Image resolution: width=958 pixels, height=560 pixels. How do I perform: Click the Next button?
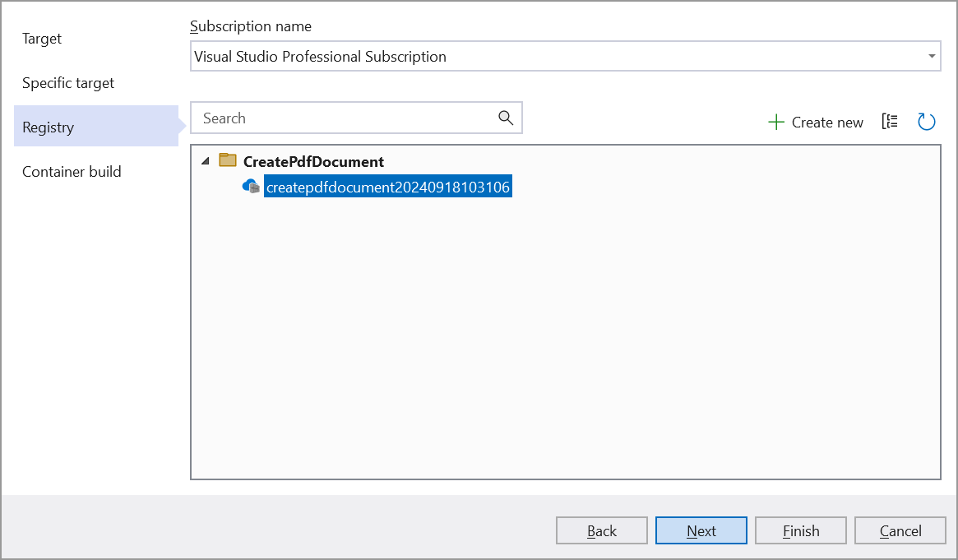tap(701, 530)
